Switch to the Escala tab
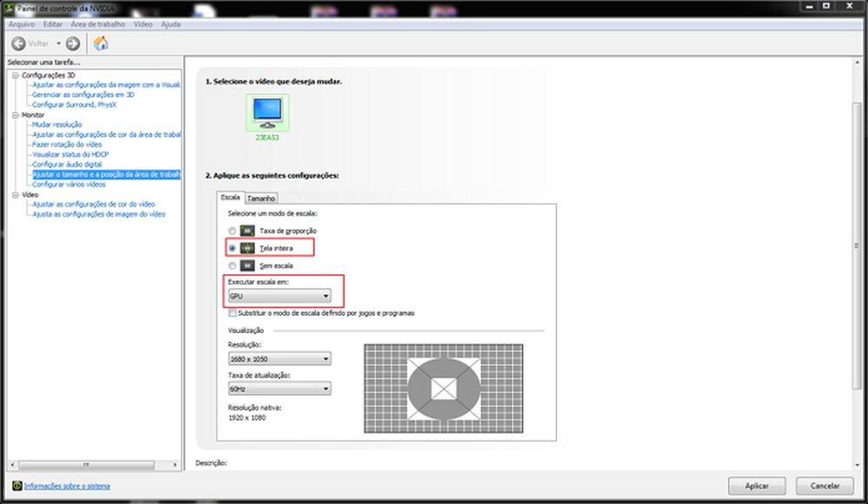The width and height of the screenshot is (868, 504). coord(230,198)
